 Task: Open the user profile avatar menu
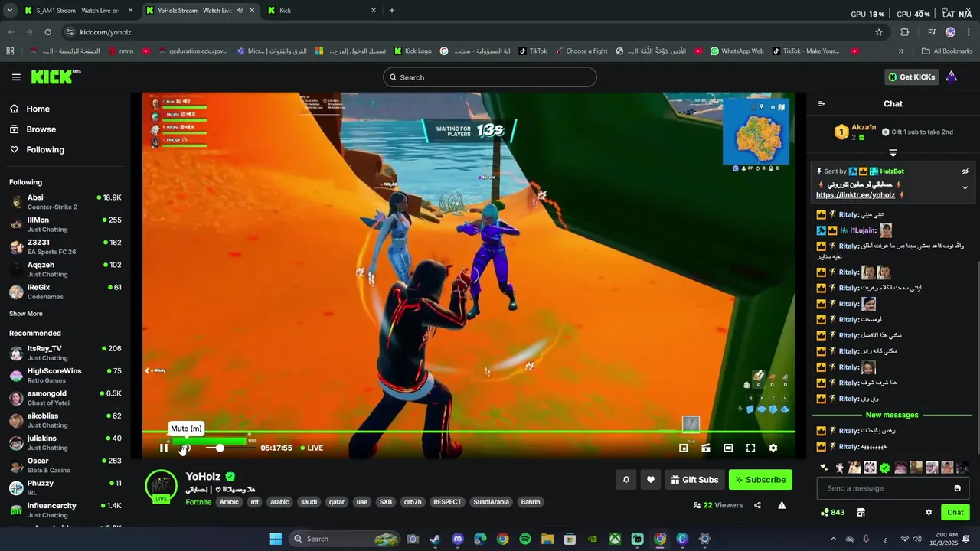click(952, 77)
